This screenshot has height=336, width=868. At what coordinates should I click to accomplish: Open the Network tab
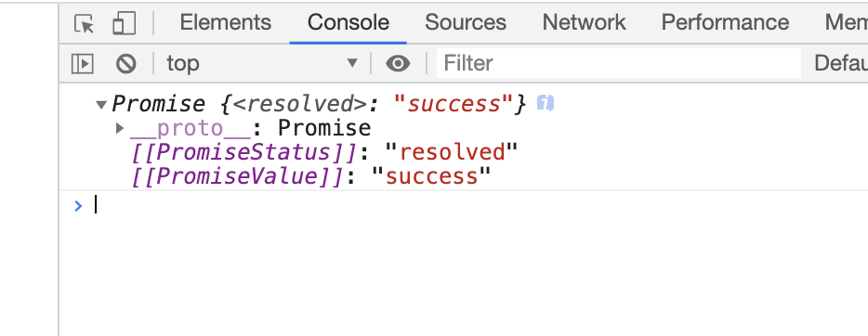(x=584, y=22)
